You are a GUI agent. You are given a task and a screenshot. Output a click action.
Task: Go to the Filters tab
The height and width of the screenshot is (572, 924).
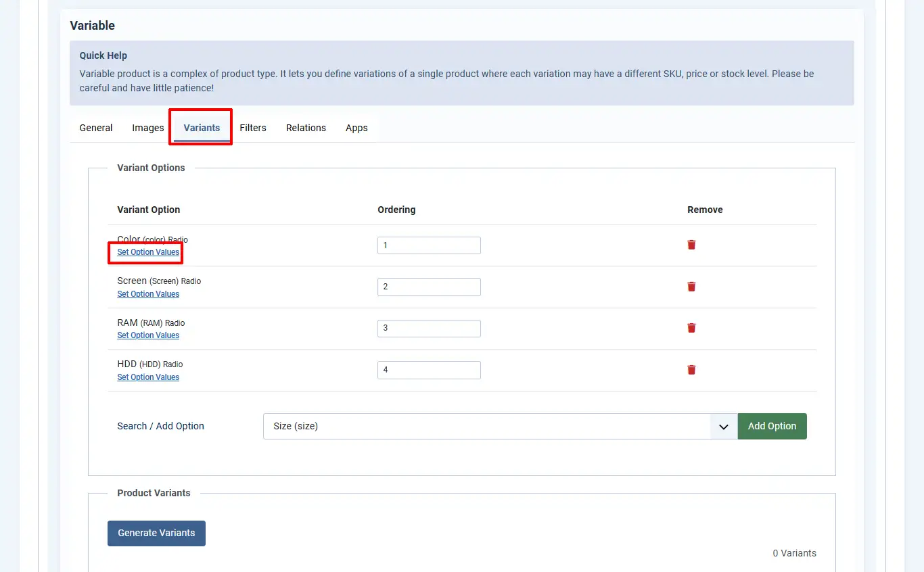[253, 128]
